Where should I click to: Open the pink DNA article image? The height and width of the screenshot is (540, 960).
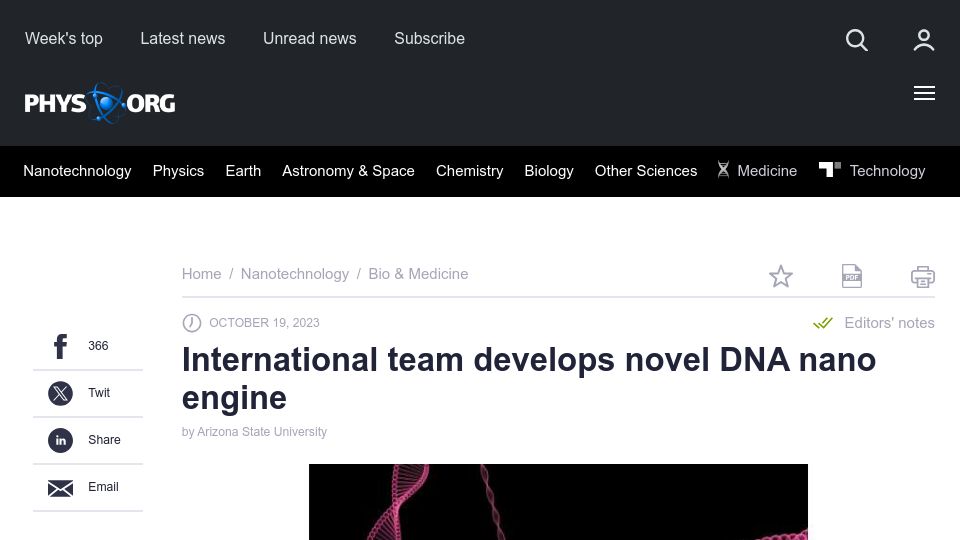558,502
